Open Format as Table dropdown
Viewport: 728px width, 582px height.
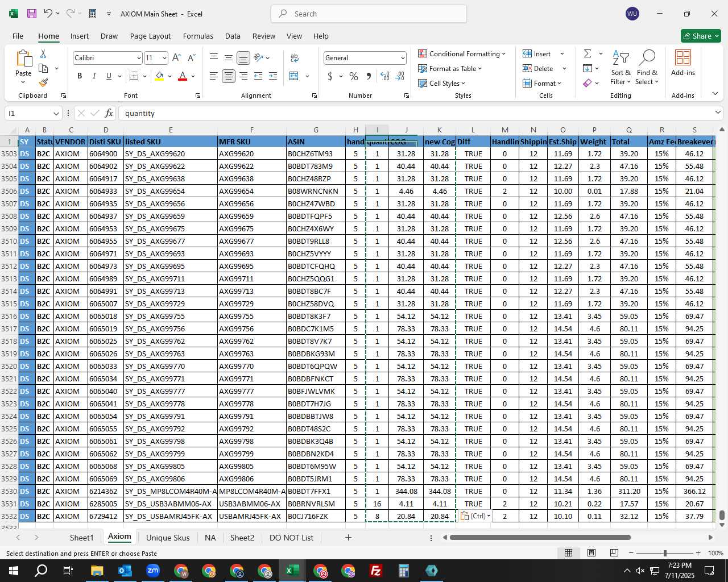click(450, 68)
